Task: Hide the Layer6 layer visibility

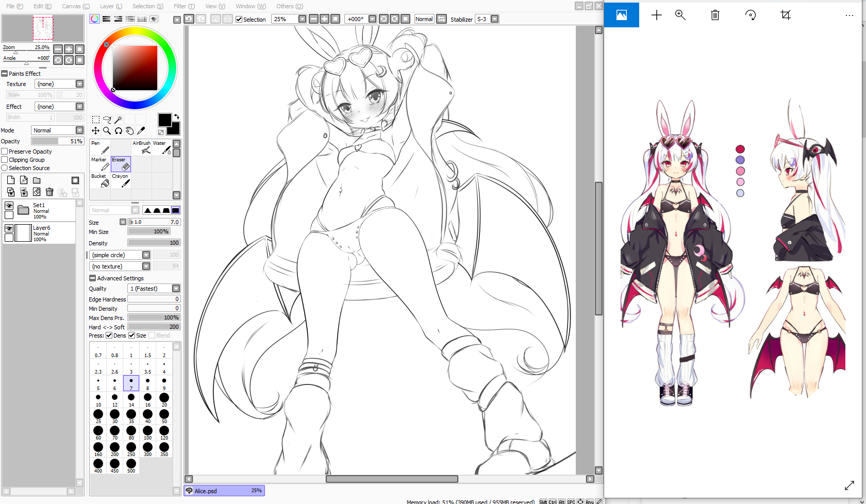Action: click(x=9, y=228)
